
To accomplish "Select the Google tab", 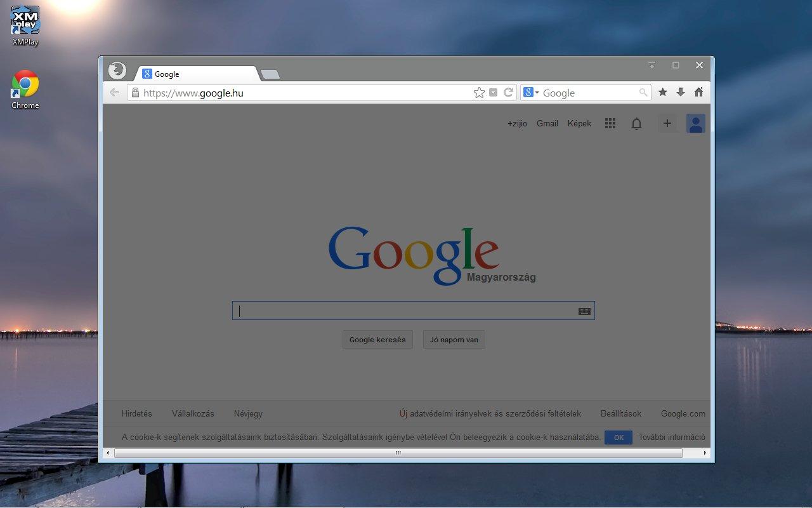I will coord(195,74).
